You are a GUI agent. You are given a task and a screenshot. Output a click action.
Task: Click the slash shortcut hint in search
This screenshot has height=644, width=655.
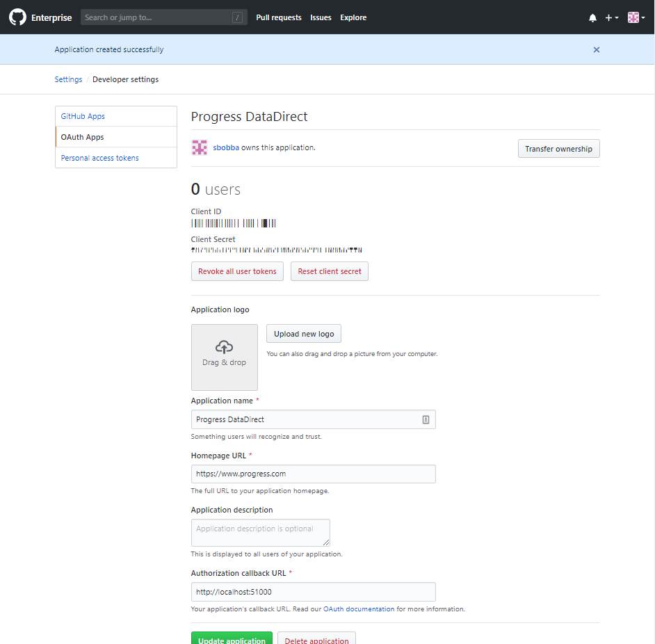coord(237,17)
